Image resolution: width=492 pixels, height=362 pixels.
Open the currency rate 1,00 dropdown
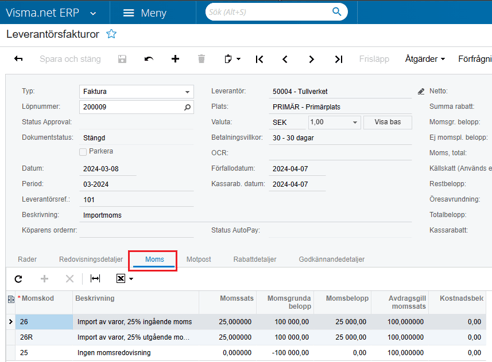[x=355, y=122]
